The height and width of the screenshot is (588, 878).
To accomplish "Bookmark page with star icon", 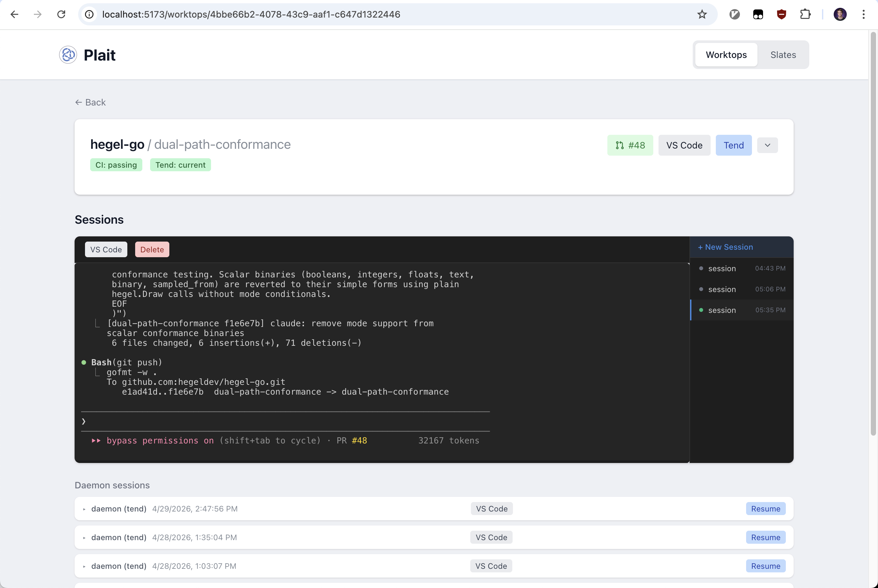I will pyautogui.click(x=702, y=14).
